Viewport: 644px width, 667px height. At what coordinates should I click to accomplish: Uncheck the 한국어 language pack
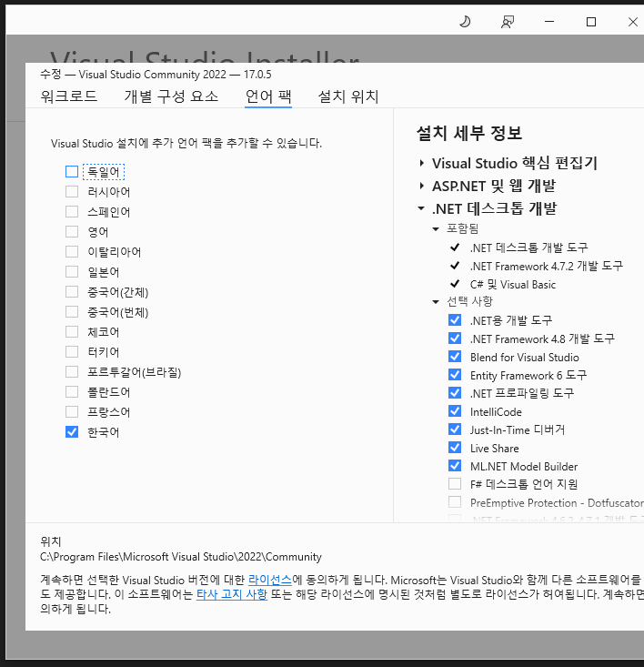point(72,431)
